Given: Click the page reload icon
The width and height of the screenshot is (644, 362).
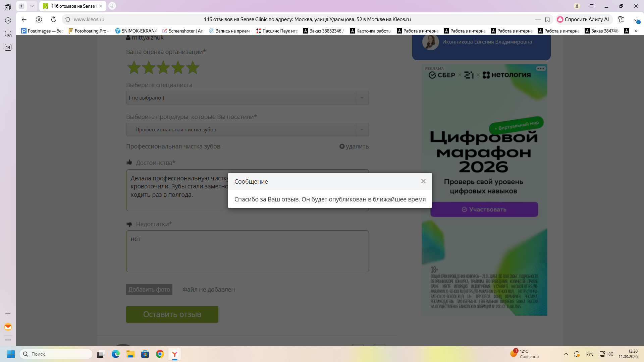Looking at the screenshot, I should [x=53, y=19].
